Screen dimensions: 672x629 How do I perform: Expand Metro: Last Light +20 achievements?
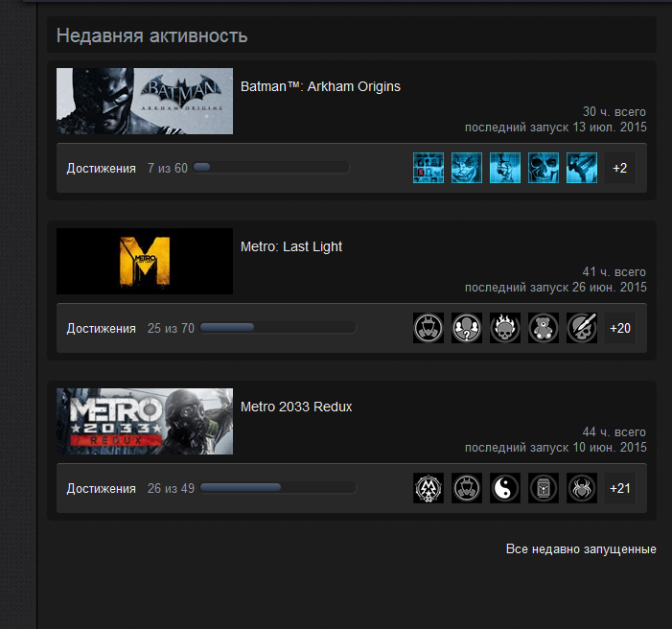pos(620,328)
